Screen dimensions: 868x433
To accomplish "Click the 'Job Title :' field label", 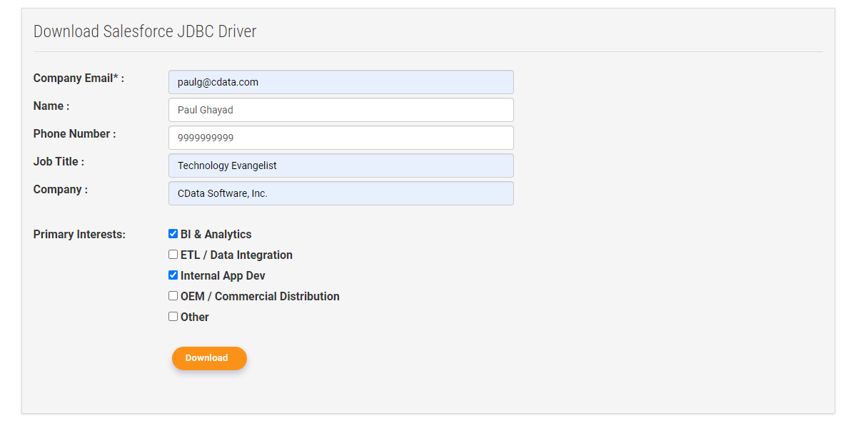I will 59,162.
